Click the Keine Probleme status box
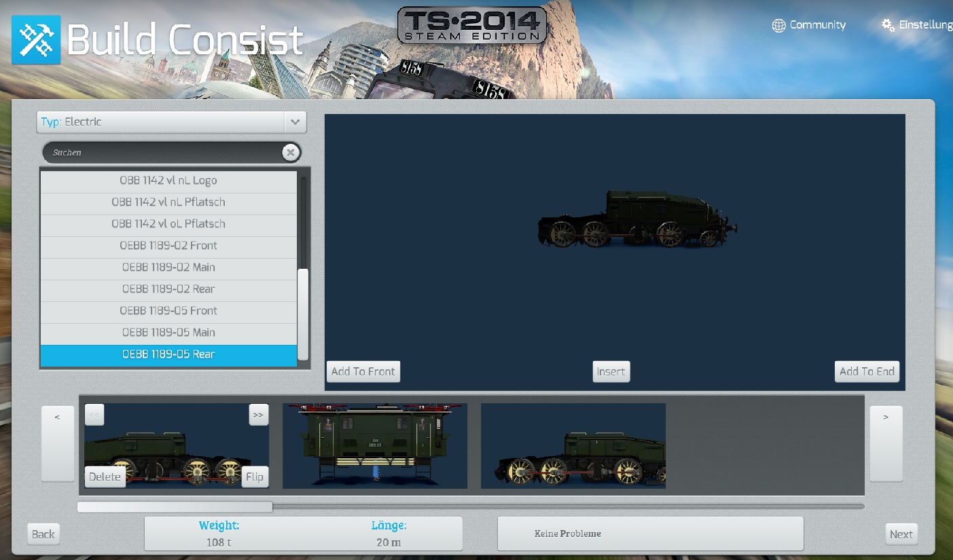 [651, 534]
